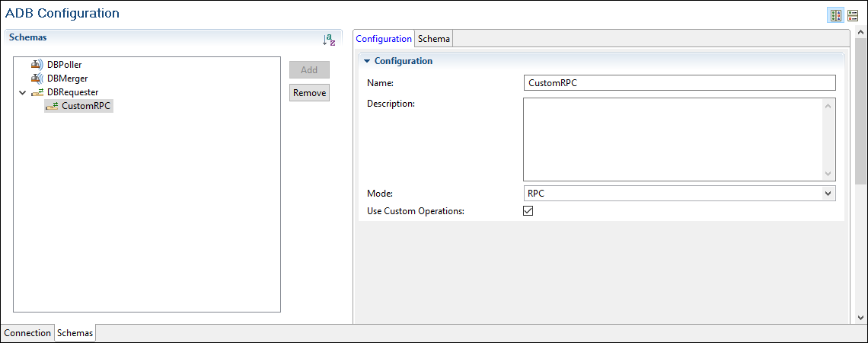Switch to the Connection tab
The image size is (868, 343).
27,333
